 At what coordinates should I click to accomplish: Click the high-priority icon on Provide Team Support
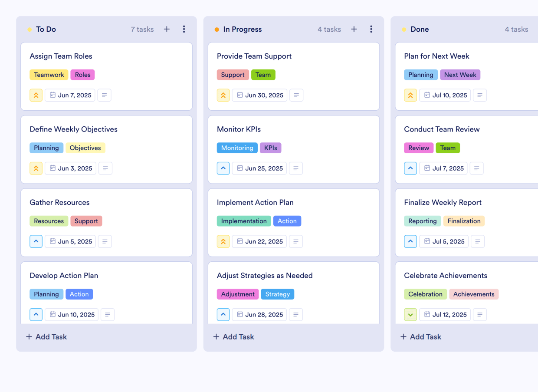[x=223, y=95]
